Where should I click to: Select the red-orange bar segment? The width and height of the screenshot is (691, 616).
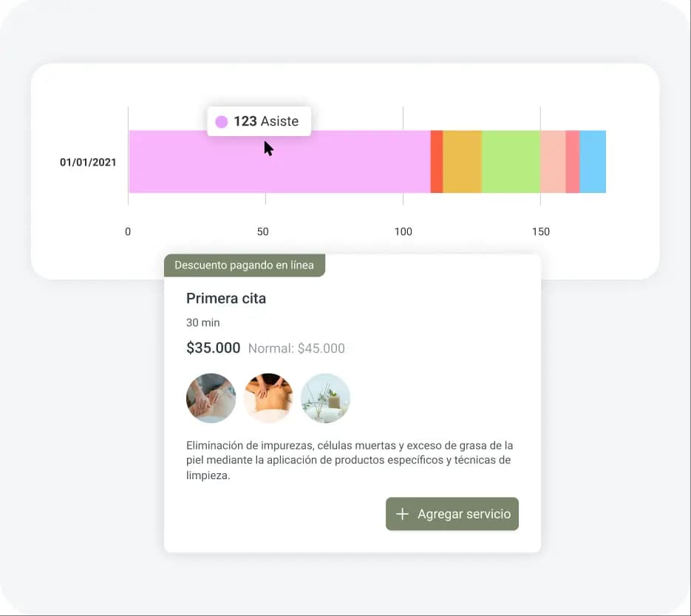pos(437,162)
